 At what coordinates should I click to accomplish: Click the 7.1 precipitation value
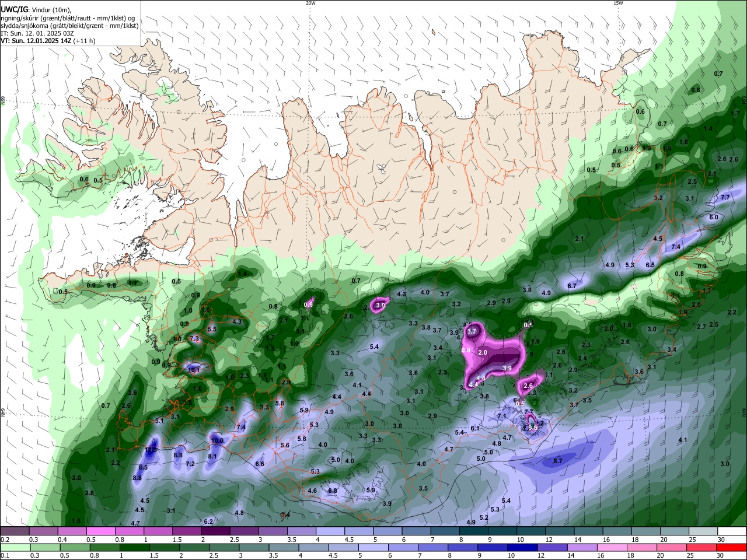tap(502, 416)
